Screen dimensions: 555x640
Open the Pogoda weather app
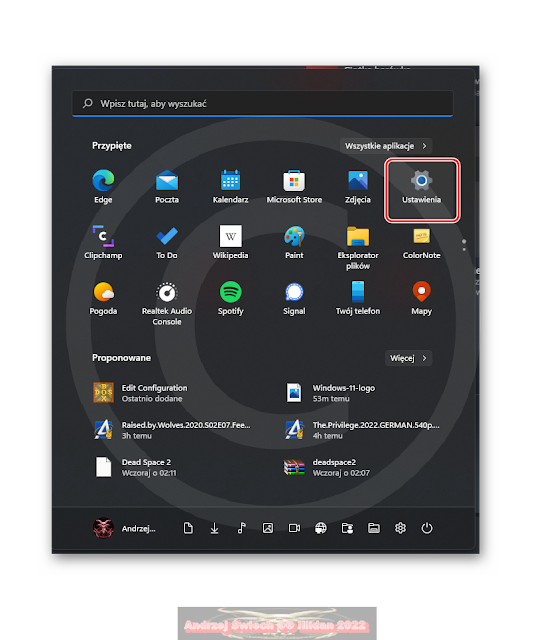tap(103, 298)
